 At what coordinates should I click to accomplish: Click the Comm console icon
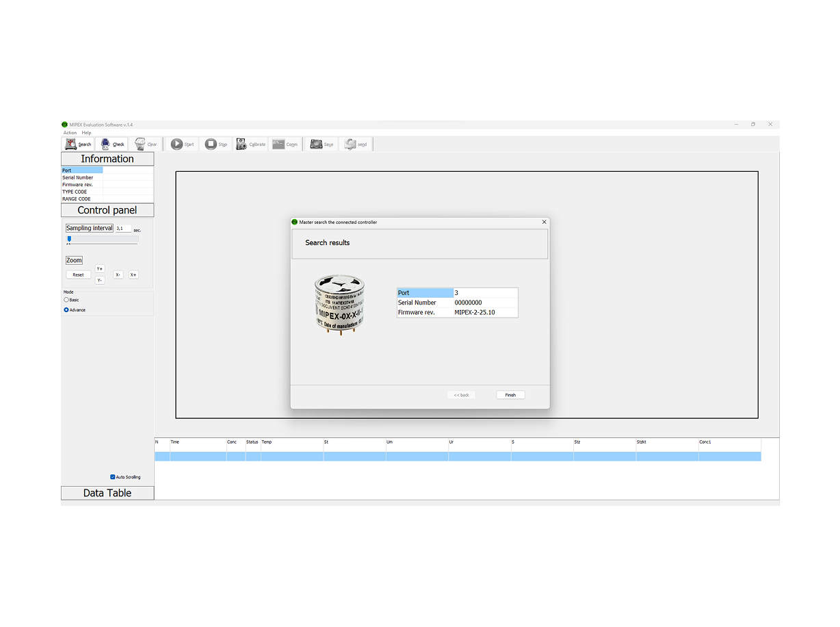point(278,144)
